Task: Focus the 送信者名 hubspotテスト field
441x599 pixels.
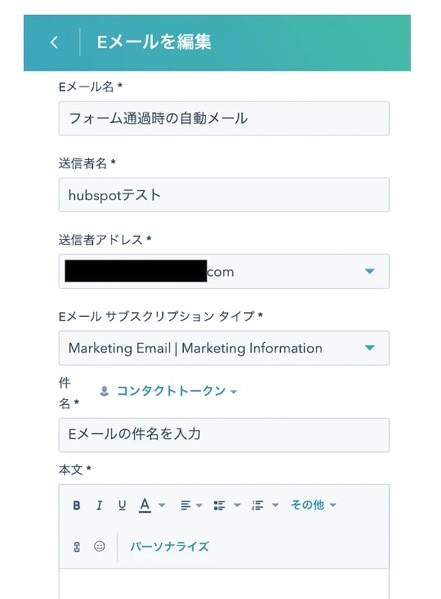Action: [x=224, y=195]
